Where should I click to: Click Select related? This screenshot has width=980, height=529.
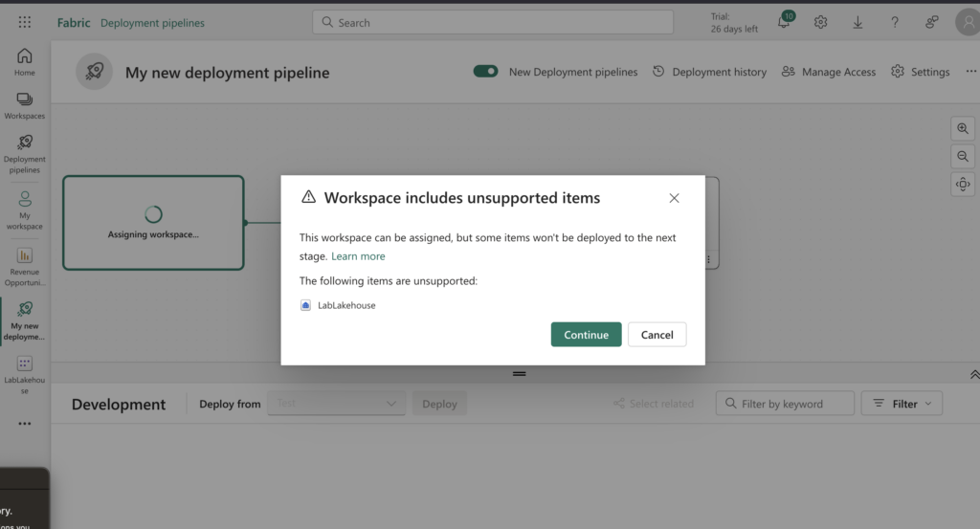click(x=654, y=404)
